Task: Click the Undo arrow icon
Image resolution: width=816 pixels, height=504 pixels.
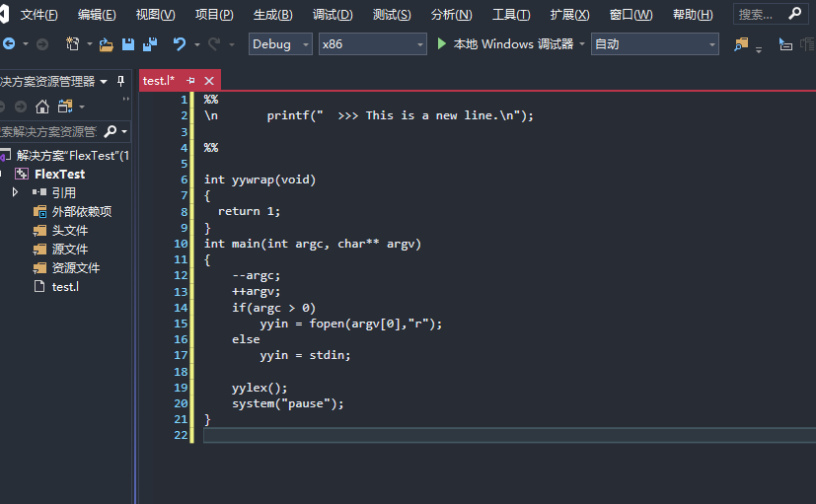Action: tap(179, 44)
